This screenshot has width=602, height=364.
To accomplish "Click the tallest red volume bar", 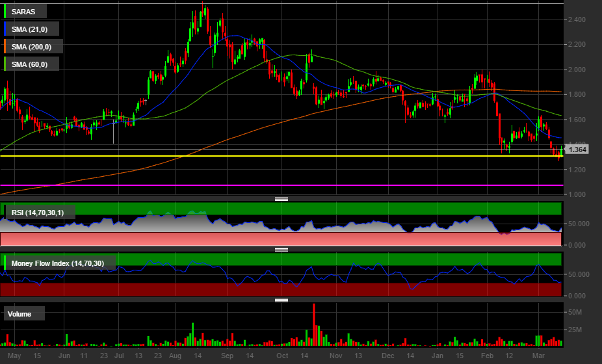I will pos(314,325).
